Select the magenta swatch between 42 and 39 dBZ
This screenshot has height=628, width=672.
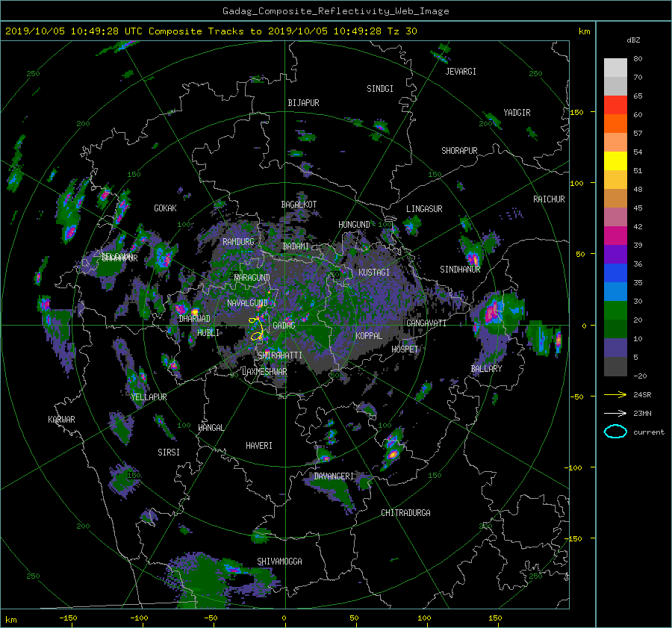pyautogui.click(x=615, y=235)
